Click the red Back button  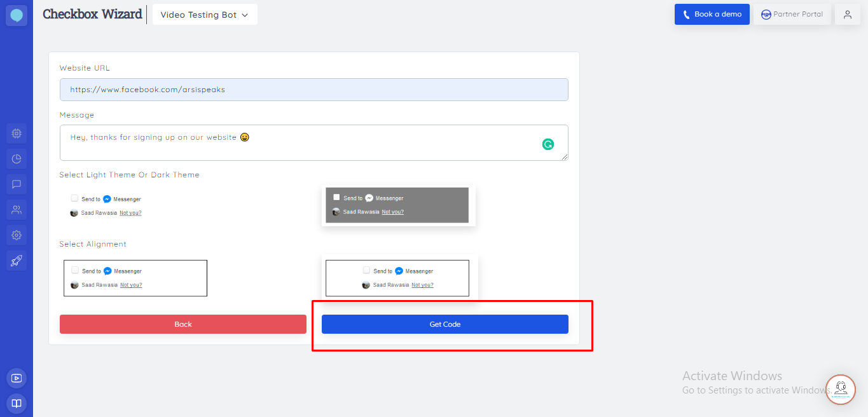[x=183, y=324]
